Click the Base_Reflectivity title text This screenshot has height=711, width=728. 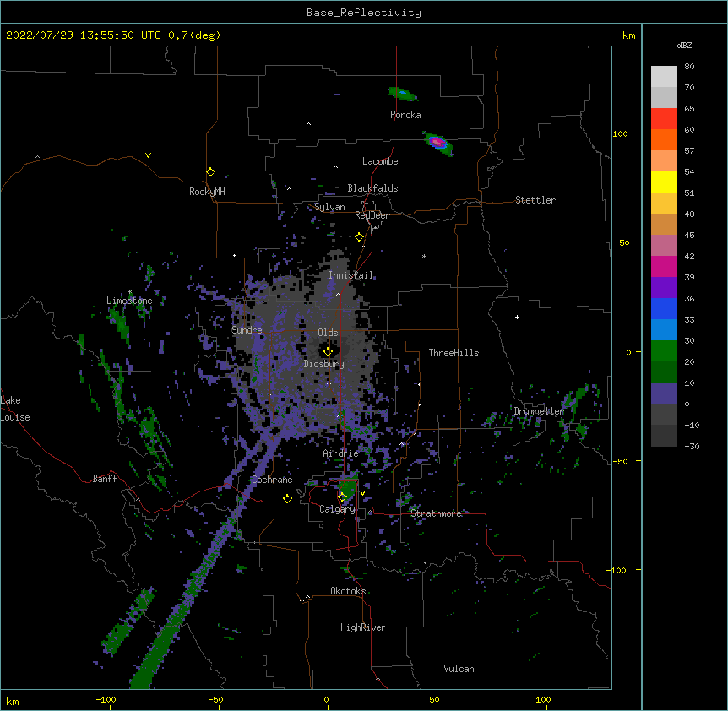click(x=364, y=13)
